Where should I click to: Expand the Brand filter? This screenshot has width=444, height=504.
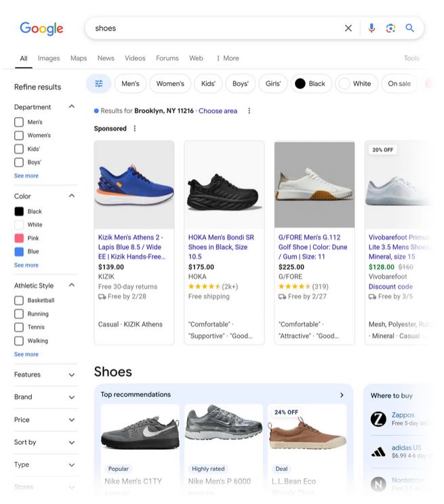(x=72, y=398)
